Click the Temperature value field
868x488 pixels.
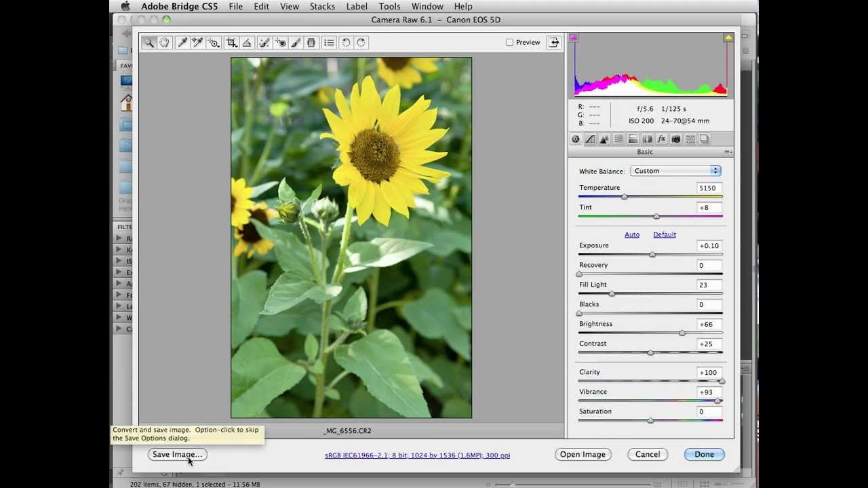[x=708, y=188]
